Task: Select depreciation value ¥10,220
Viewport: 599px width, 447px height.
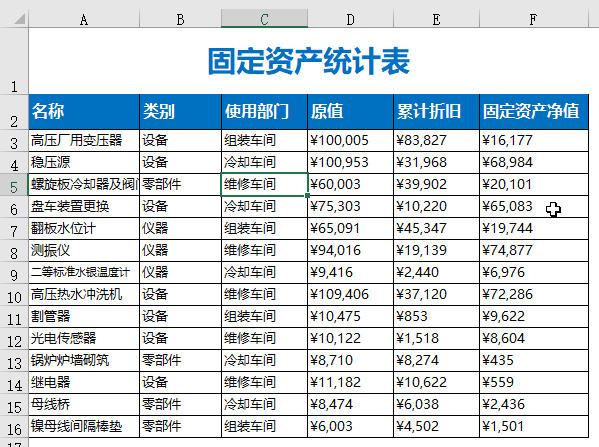Action: coord(436,207)
